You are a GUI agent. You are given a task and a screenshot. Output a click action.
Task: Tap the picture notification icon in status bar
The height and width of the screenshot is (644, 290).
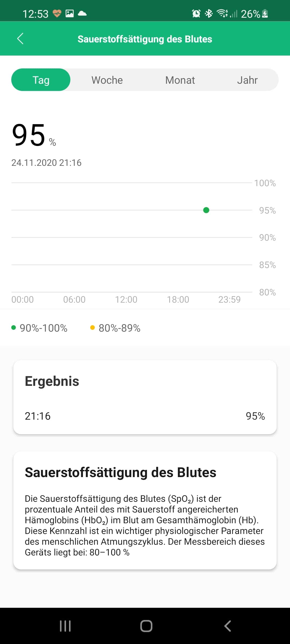[x=70, y=13]
